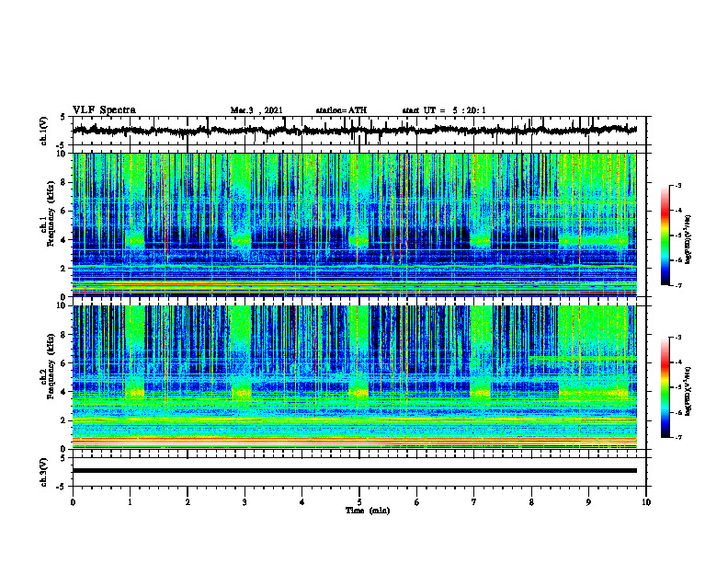Click time-axis tick label "3"
728x563 pixels.
(245, 502)
